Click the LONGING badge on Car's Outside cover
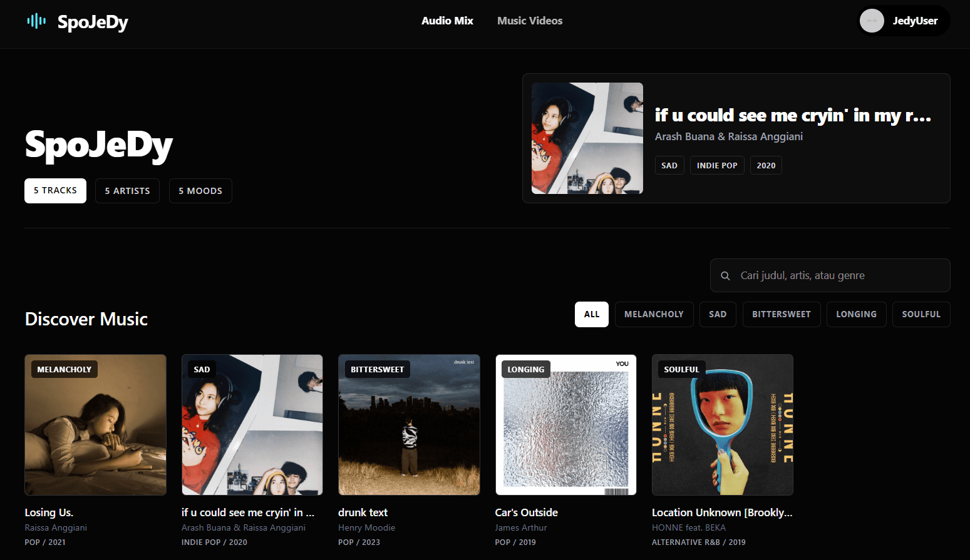 tap(526, 369)
